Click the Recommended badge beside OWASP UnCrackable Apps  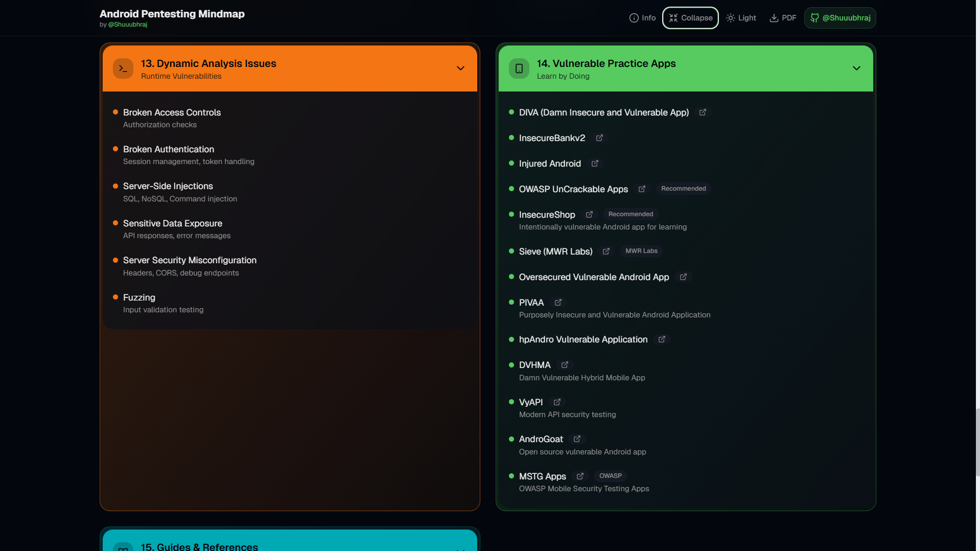pos(683,189)
